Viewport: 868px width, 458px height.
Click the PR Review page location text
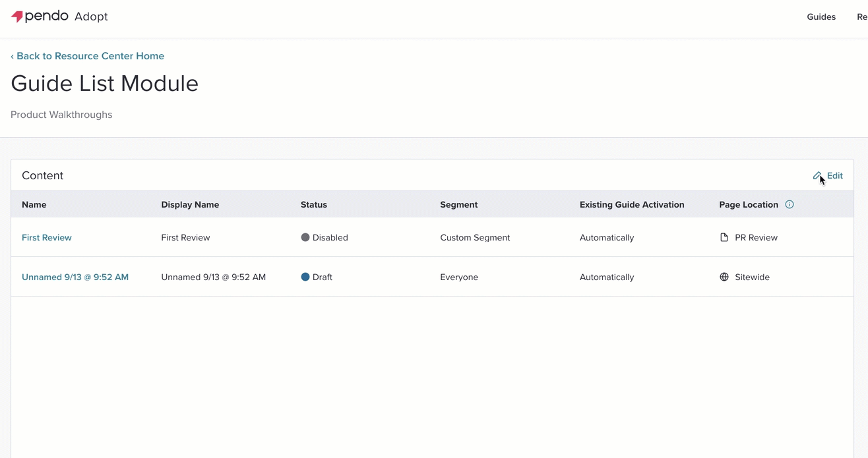[756, 237]
